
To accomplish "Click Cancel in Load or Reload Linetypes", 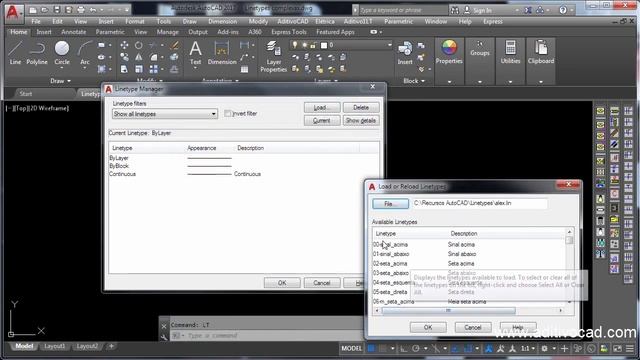I will click(x=473, y=327).
